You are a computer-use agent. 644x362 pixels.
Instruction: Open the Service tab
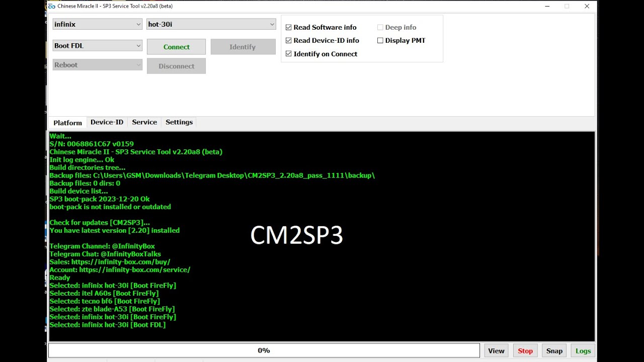pos(144,122)
